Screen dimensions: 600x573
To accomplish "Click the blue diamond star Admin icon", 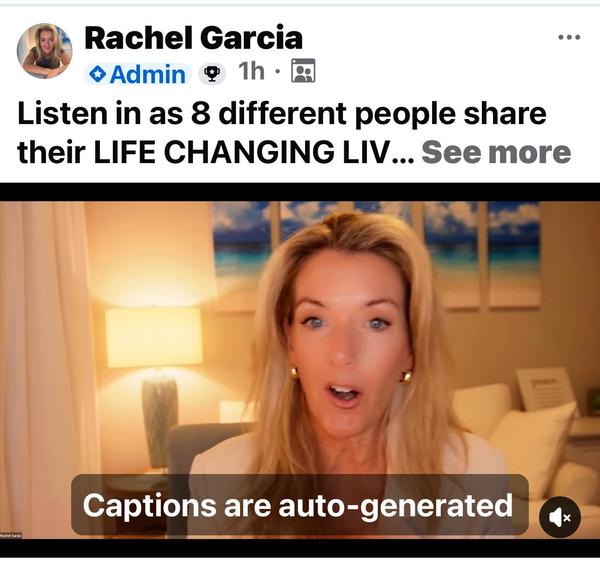I will 97,74.
